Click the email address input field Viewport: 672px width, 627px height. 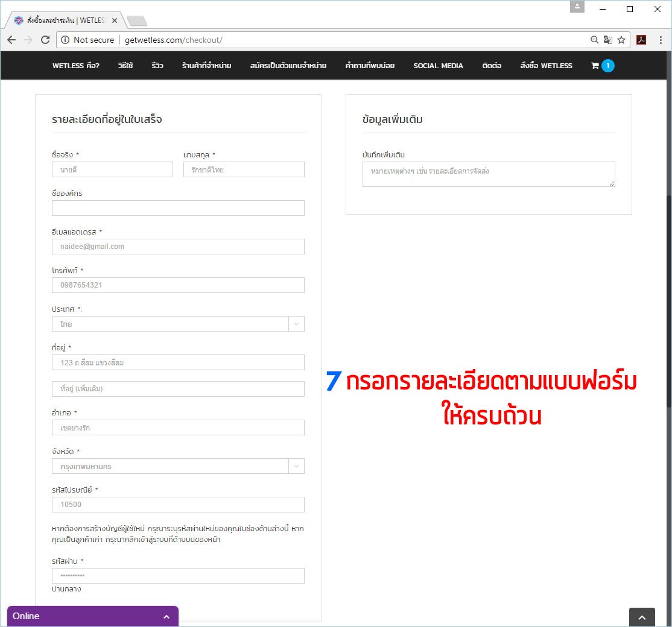click(178, 247)
